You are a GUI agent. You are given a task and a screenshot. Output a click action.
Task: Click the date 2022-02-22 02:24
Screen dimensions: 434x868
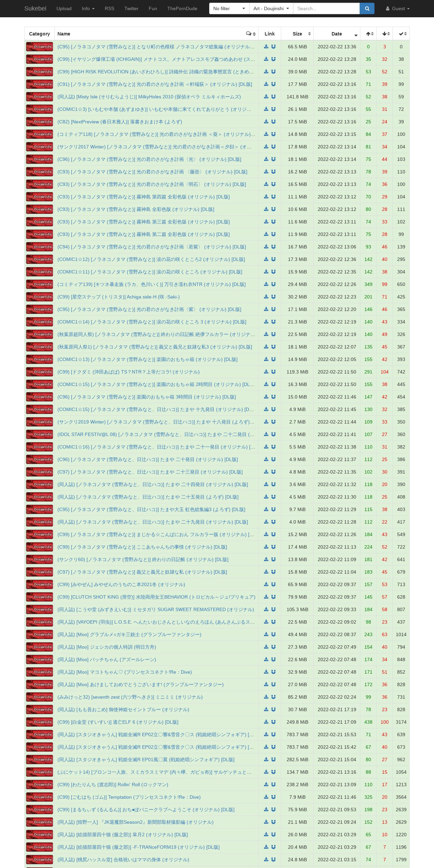337,697
